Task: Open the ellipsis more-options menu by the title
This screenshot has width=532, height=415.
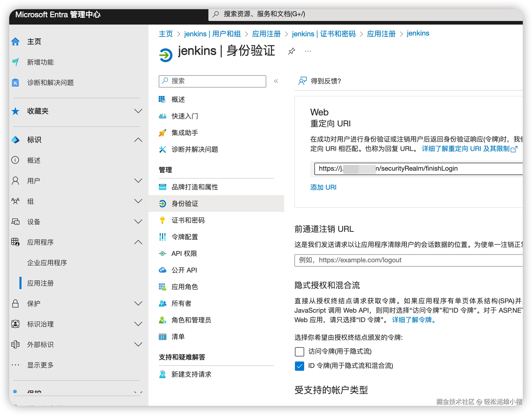Action: coord(308,51)
